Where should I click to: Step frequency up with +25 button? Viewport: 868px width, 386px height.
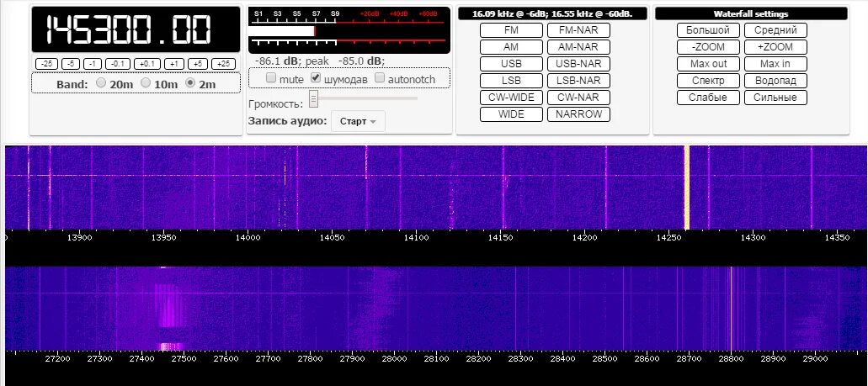tap(223, 64)
